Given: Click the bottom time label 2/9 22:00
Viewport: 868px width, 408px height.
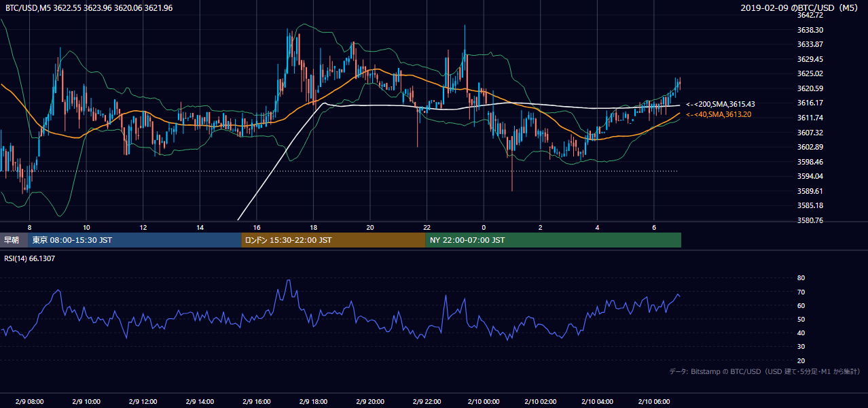Looking at the screenshot, I should [x=427, y=401].
